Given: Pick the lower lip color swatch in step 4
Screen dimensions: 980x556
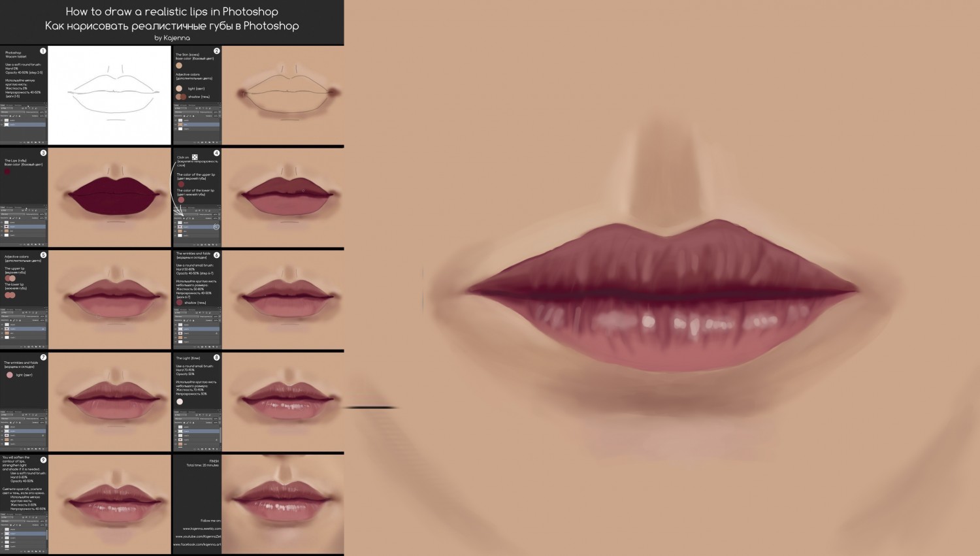Looking at the screenshot, I should [x=181, y=200].
